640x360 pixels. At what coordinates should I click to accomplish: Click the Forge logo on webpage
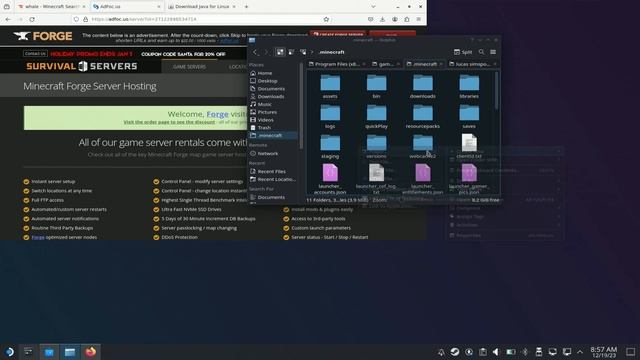pyautogui.click(x=43, y=36)
